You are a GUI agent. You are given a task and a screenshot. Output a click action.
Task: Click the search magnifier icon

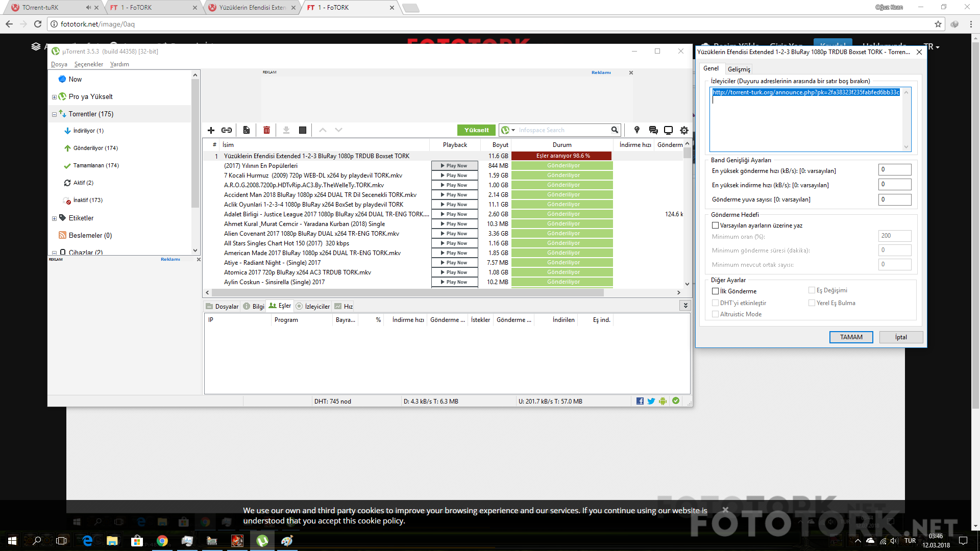pos(615,130)
